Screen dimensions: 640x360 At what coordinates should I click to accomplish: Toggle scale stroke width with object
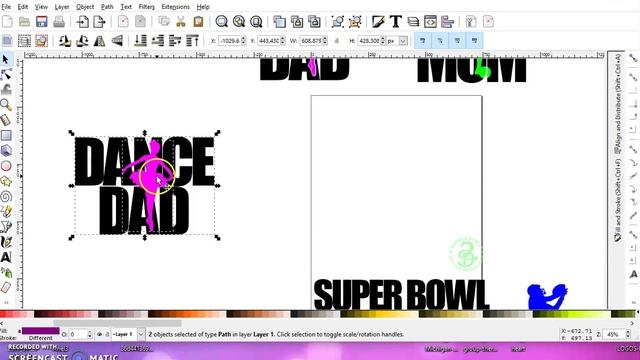click(423, 41)
